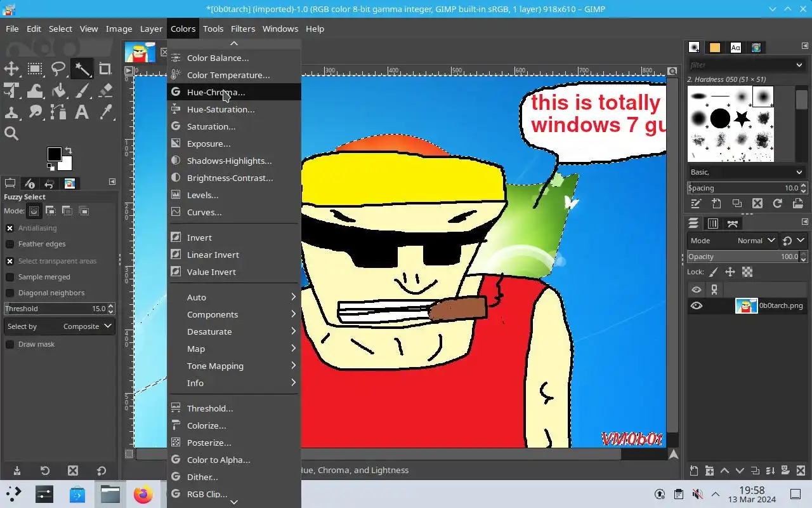Reset colors to default black and white
The image size is (812, 508).
click(x=51, y=167)
